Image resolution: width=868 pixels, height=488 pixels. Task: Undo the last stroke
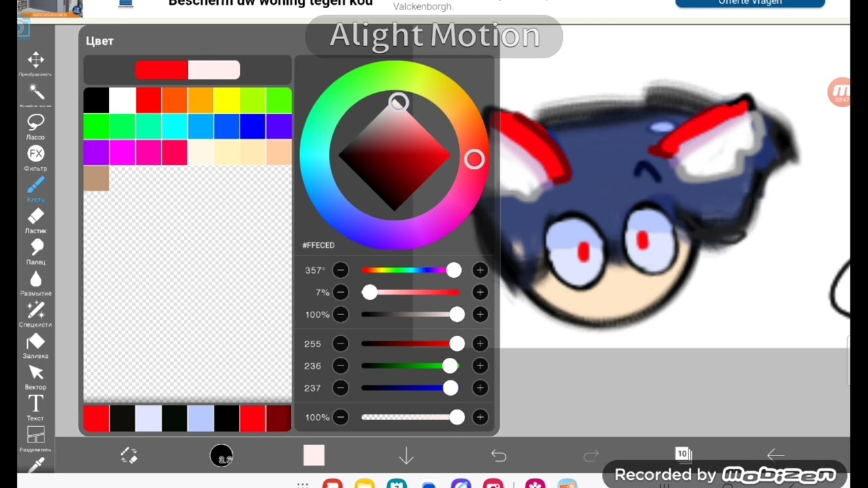498,456
